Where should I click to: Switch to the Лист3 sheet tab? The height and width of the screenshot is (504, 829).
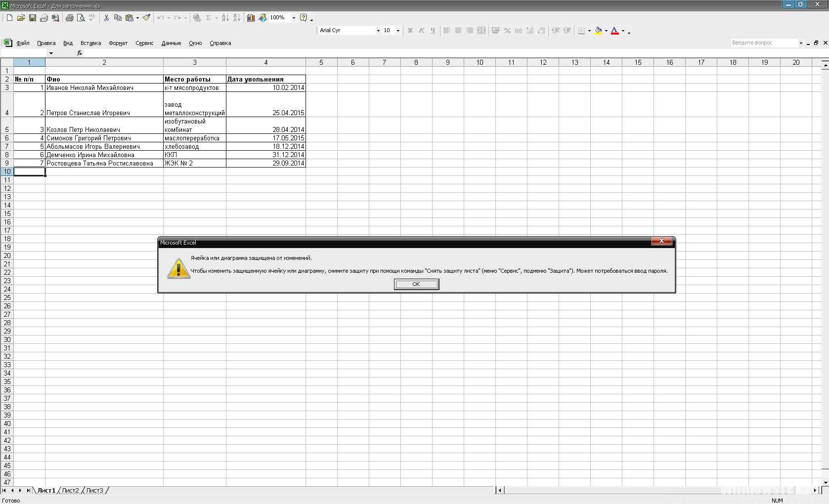[94, 490]
